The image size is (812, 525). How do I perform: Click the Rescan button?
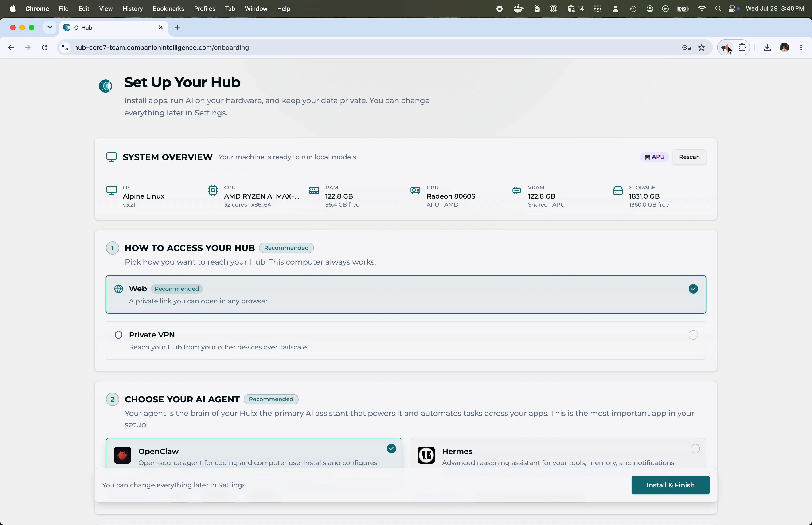(x=689, y=157)
